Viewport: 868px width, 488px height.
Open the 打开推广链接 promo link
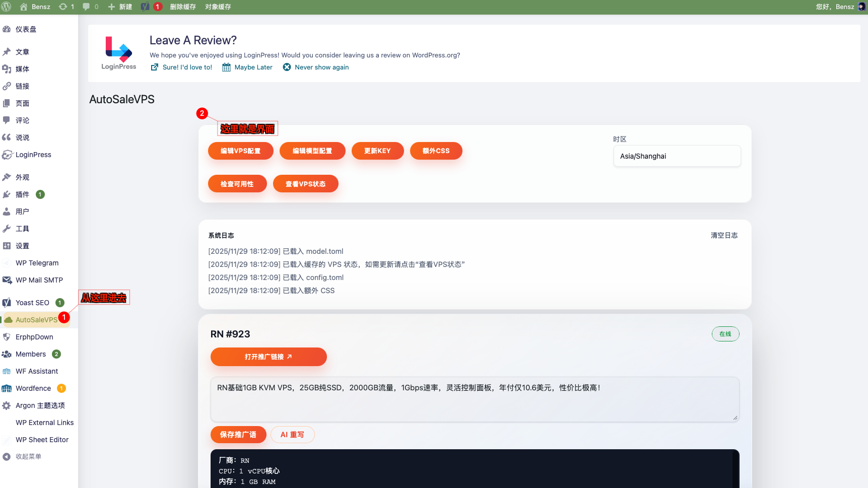269,357
